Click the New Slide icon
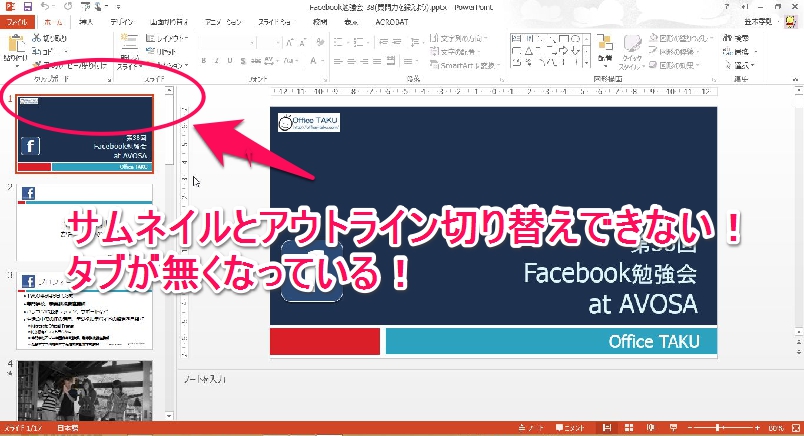Viewport: 804px width, 436px height. [x=129, y=44]
